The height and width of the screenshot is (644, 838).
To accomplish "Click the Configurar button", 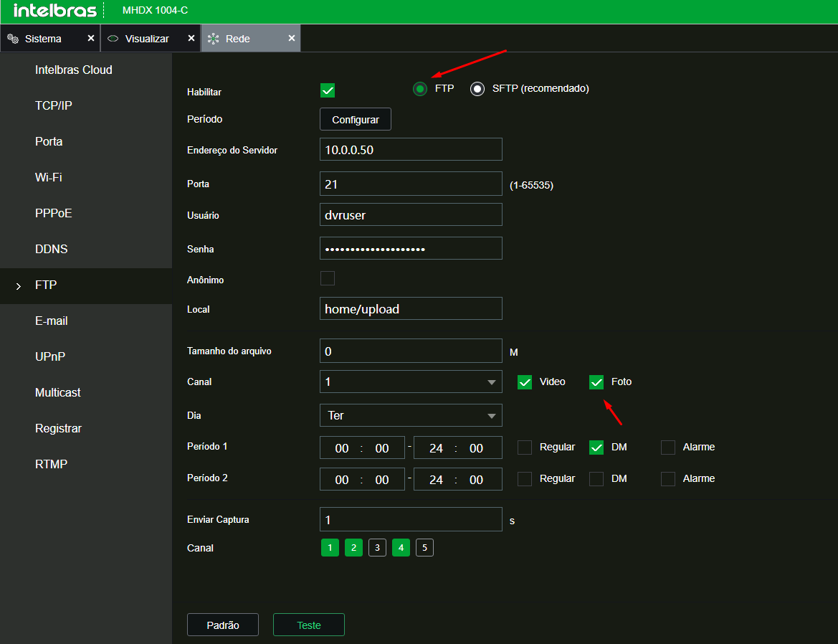I will point(356,119).
